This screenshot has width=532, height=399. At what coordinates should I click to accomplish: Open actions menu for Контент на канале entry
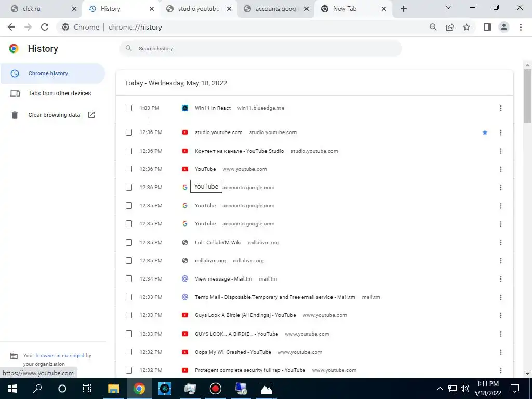pyautogui.click(x=500, y=151)
